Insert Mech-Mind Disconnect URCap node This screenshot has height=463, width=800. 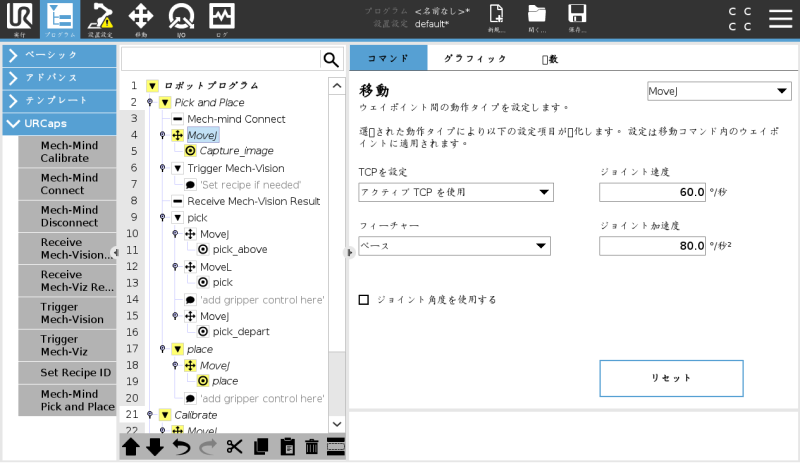[67, 216]
